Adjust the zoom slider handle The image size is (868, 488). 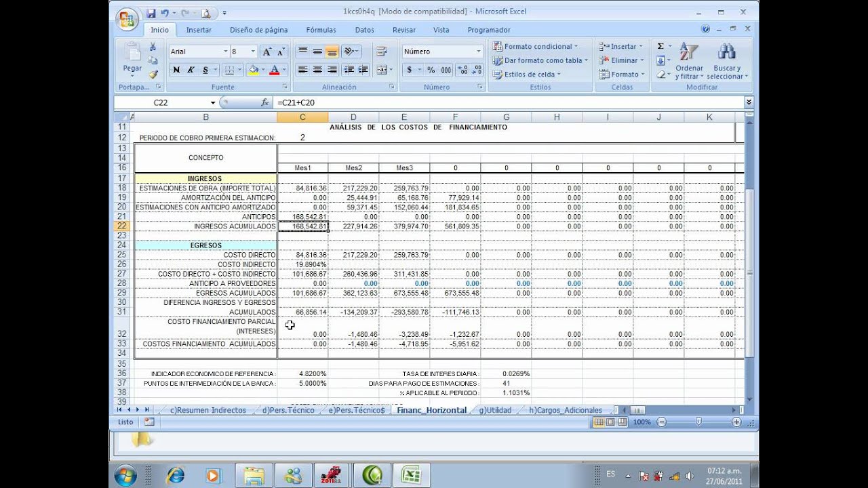coord(698,422)
